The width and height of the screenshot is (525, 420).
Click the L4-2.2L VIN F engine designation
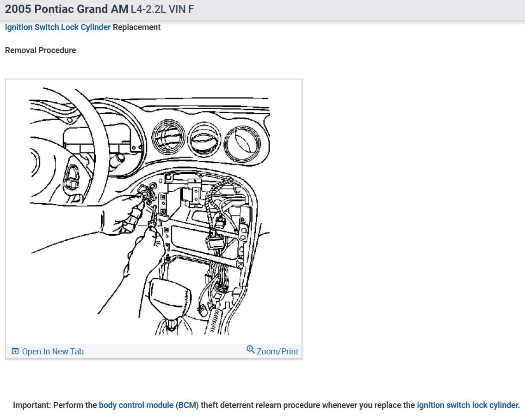(x=162, y=9)
